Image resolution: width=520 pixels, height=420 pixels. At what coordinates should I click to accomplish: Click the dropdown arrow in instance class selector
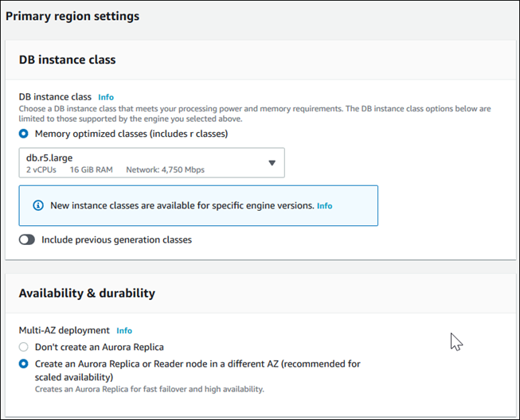(x=272, y=163)
